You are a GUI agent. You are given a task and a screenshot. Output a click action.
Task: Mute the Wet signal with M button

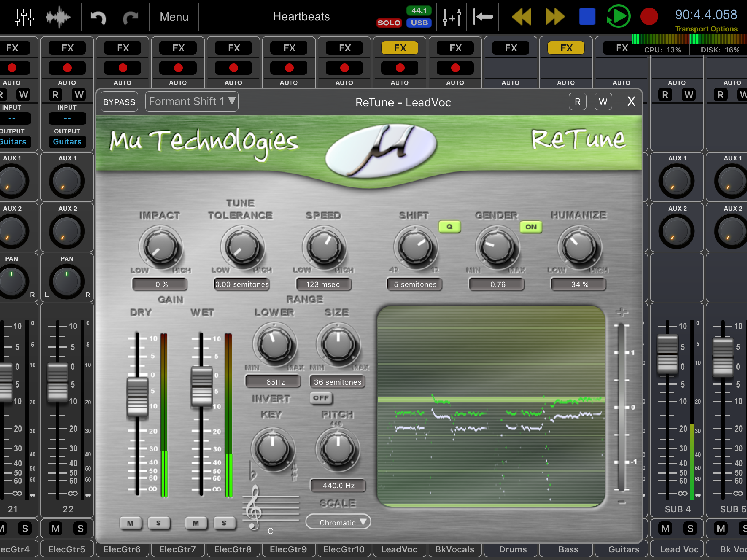(196, 523)
